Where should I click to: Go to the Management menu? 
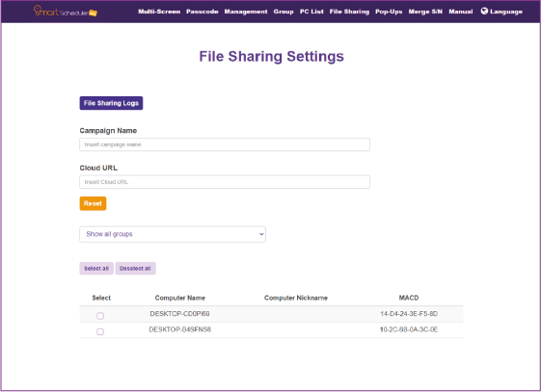tap(246, 12)
